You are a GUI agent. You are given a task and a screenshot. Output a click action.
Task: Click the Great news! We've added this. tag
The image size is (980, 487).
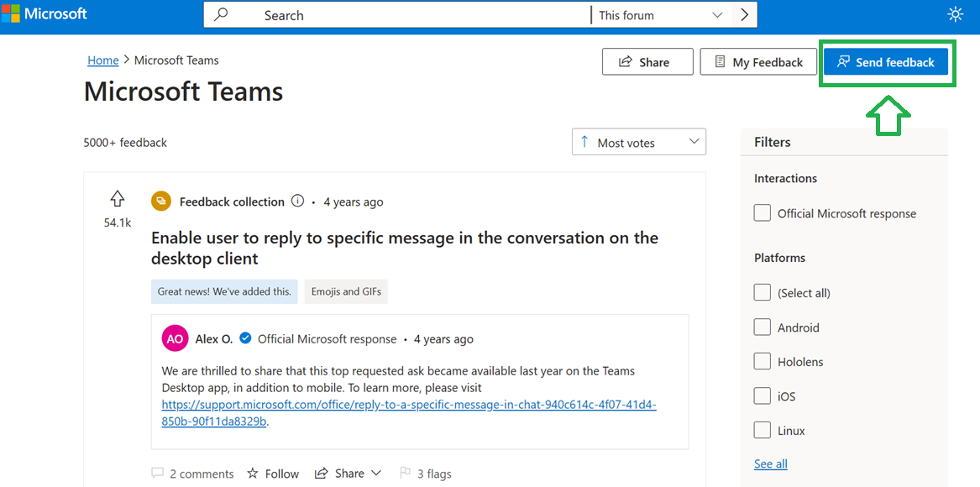click(224, 291)
